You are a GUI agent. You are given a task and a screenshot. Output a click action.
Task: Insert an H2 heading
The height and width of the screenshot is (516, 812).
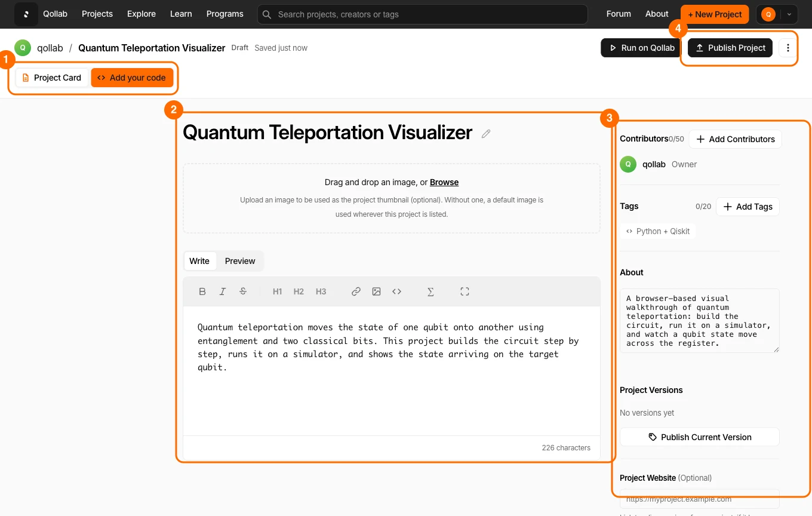point(299,291)
